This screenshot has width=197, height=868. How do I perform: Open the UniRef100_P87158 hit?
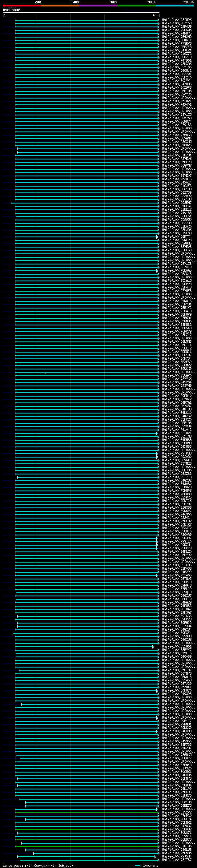177,23
